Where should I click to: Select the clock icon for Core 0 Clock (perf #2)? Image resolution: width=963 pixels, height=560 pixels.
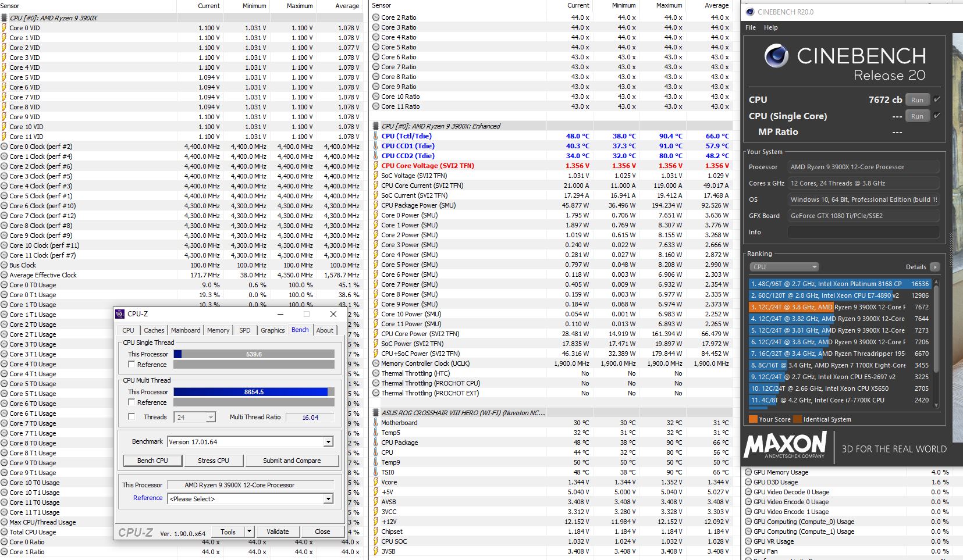[x=4, y=147]
